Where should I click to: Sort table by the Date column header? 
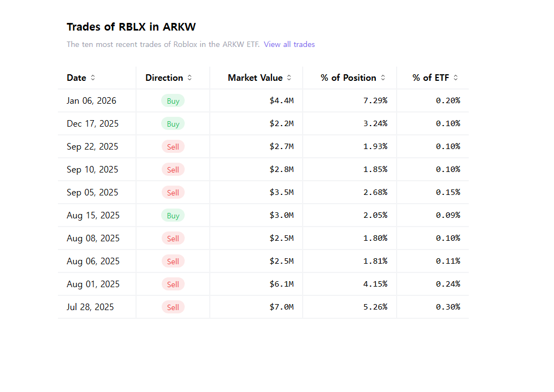click(x=76, y=78)
